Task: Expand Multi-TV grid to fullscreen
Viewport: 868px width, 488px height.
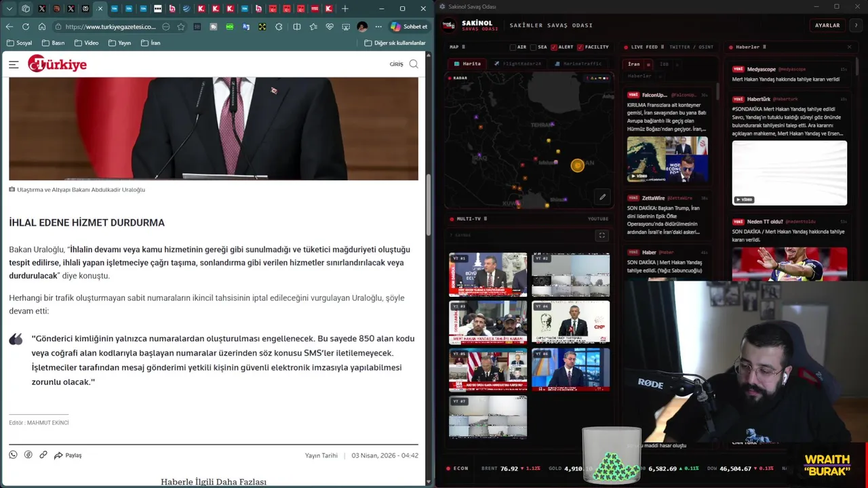Action: coord(601,235)
